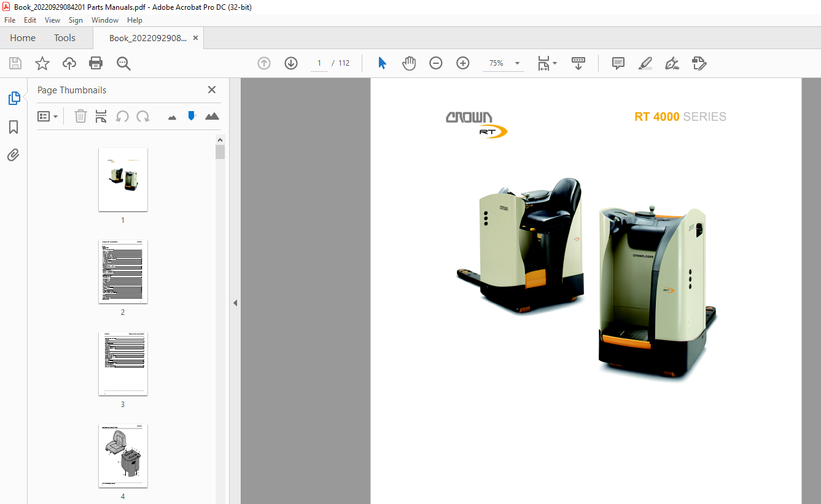The width and height of the screenshot is (821, 504).
Task: Open the Find text magnifier icon
Action: coord(123,63)
